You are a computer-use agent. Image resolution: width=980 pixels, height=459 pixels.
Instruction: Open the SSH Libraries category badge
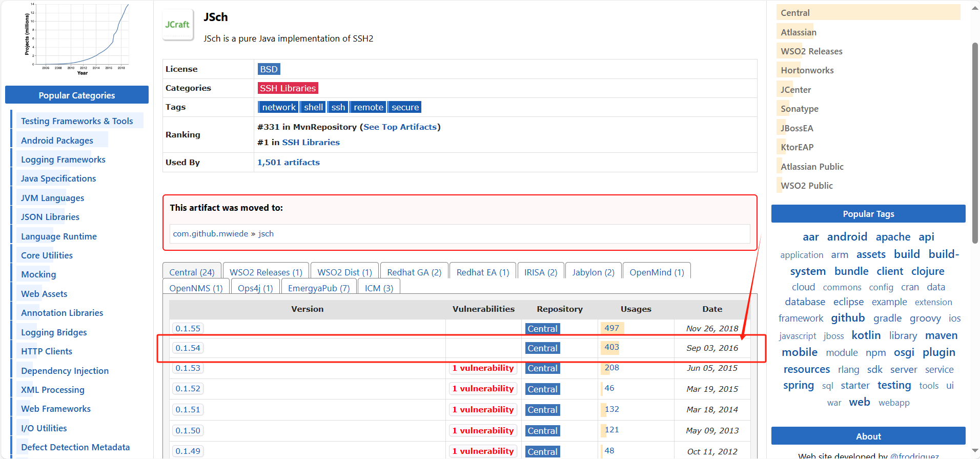[x=288, y=88]
